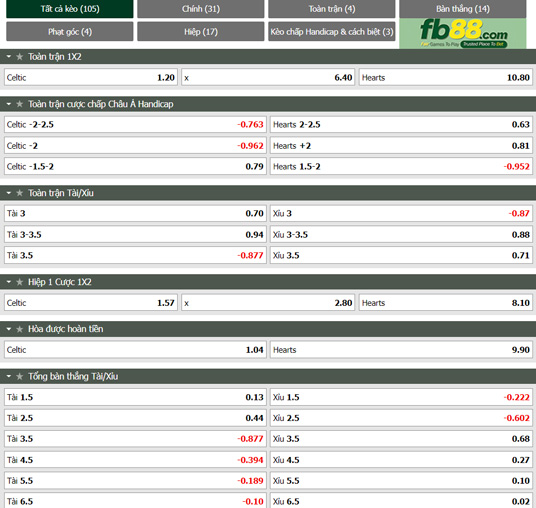Image resolution: width=536 pixels, height=508 pixels.
Task: Pick Xỉu 3.5 at 0.71
Action: click(x=401, y=255)
